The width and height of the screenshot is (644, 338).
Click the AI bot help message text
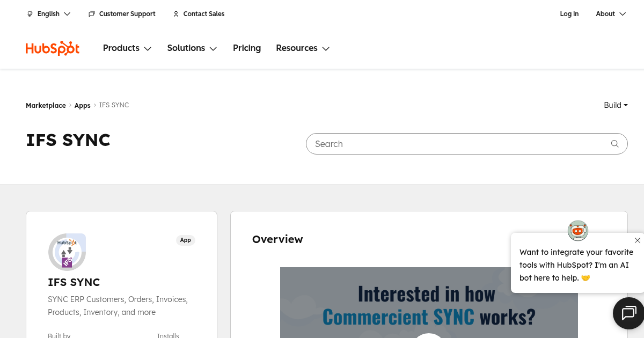click(x=576, y=265)
